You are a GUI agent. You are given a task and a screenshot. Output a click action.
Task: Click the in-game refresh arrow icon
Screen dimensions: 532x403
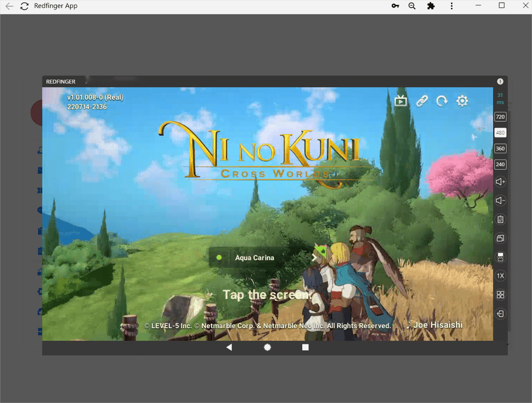[442, 101]
